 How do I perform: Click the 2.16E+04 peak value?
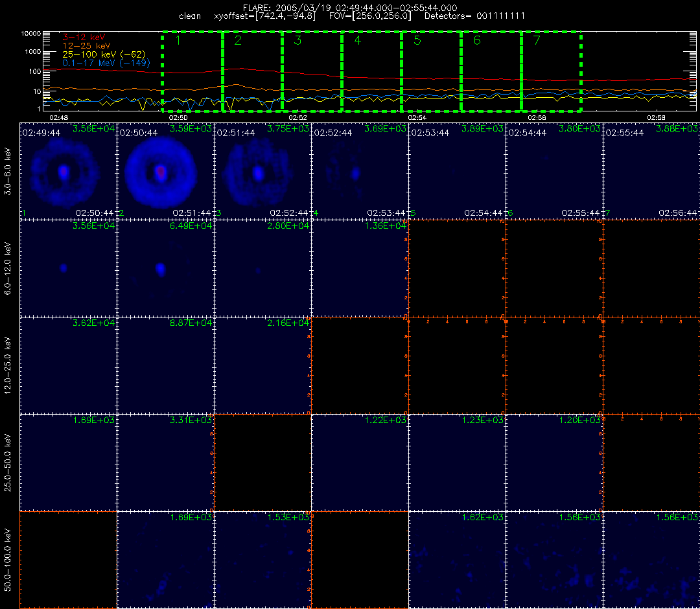[288, 323]
